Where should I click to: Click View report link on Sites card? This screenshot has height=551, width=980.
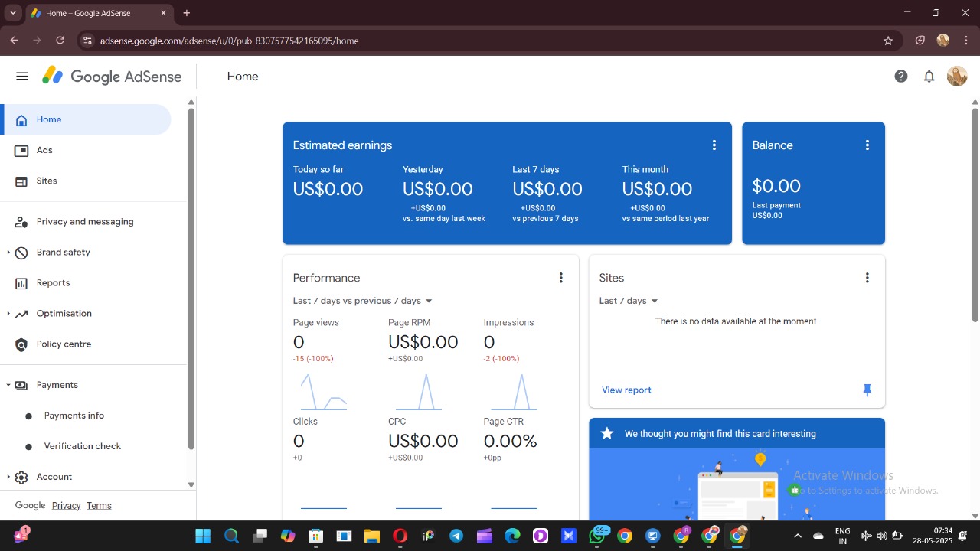point(626,390)
